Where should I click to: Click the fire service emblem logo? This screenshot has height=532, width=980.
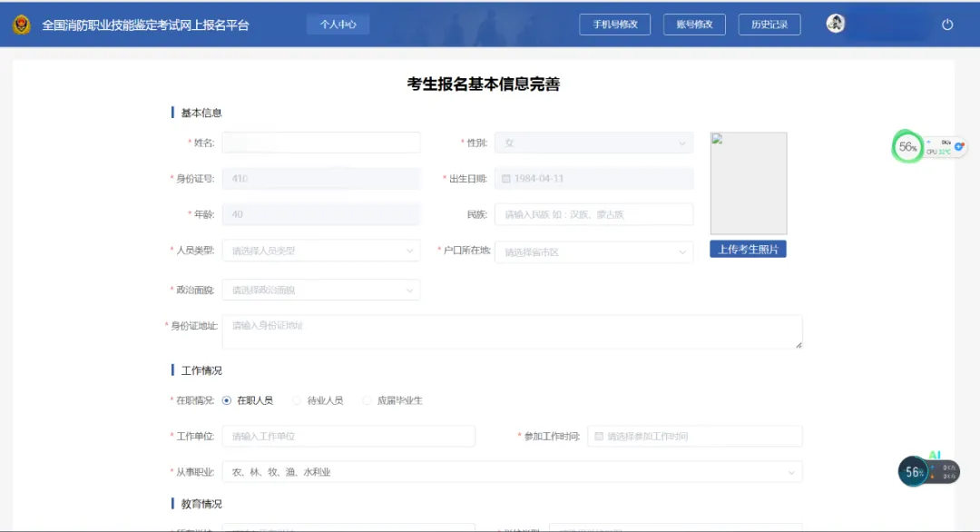coord(24,25)
